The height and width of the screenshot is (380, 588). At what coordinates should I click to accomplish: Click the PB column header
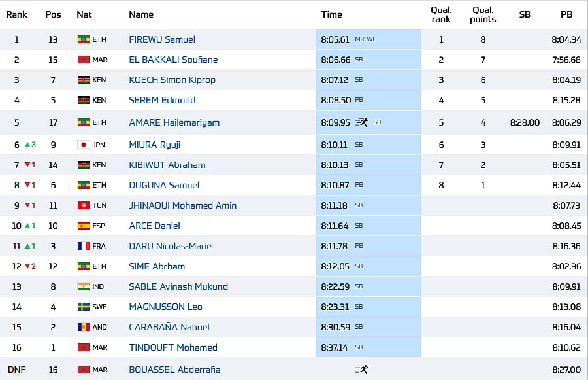566,14
